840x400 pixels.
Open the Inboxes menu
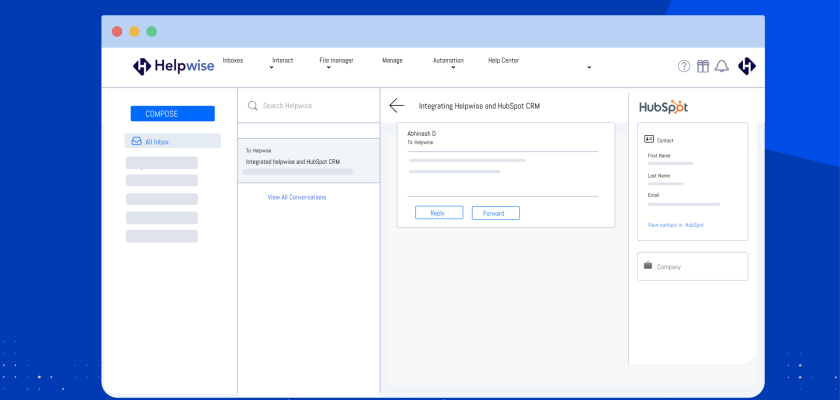(232, 60)
